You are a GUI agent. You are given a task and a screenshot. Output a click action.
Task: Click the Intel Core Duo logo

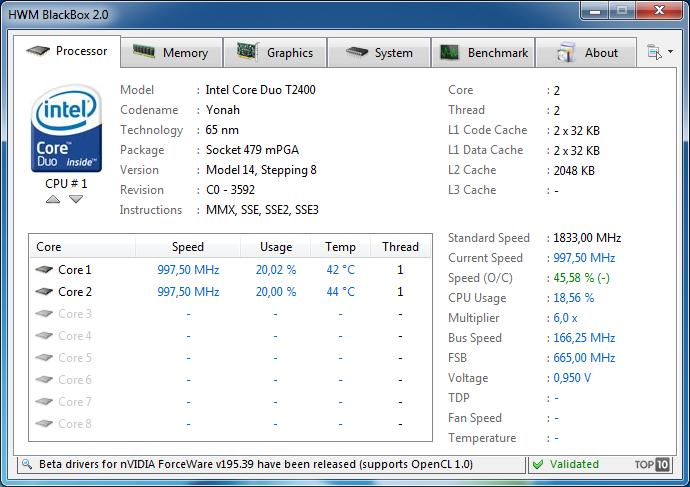click(66, 128)
